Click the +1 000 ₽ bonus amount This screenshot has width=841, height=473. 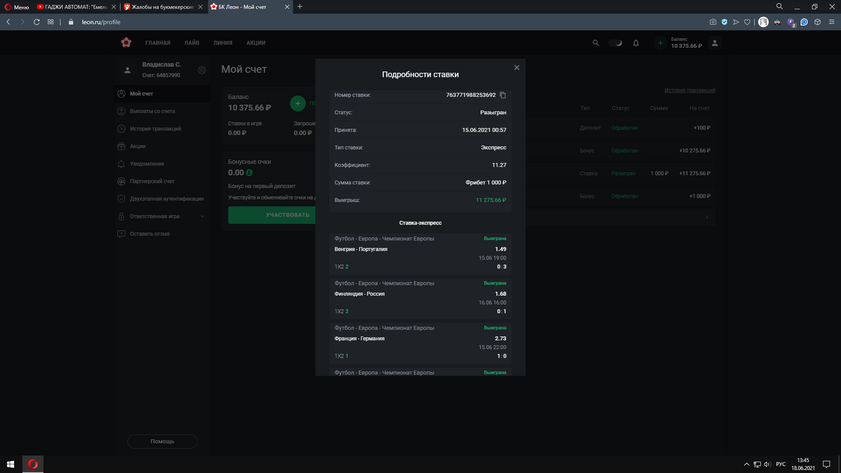(x=699, y=196)
